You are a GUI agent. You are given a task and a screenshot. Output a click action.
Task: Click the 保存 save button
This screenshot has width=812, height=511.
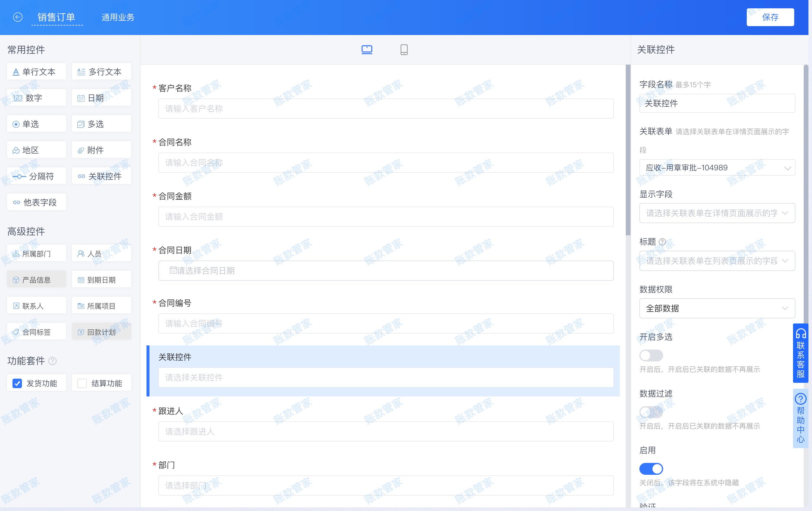770,17
